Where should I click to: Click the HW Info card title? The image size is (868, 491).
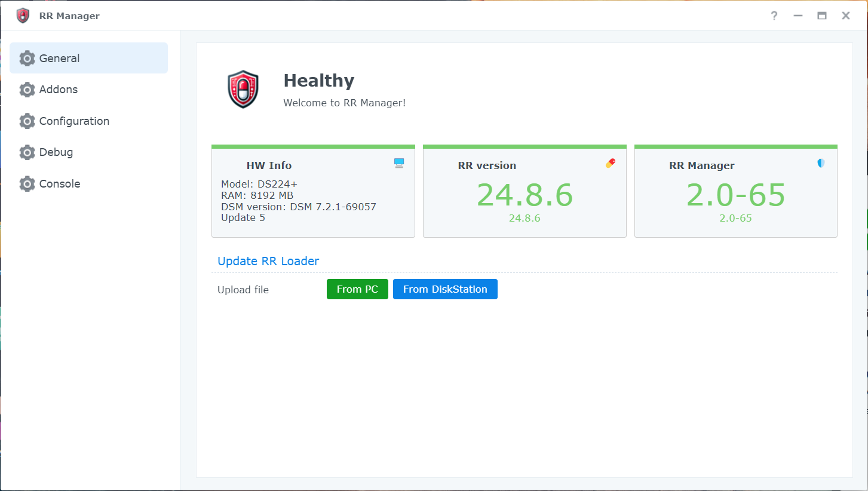point(269,165)
